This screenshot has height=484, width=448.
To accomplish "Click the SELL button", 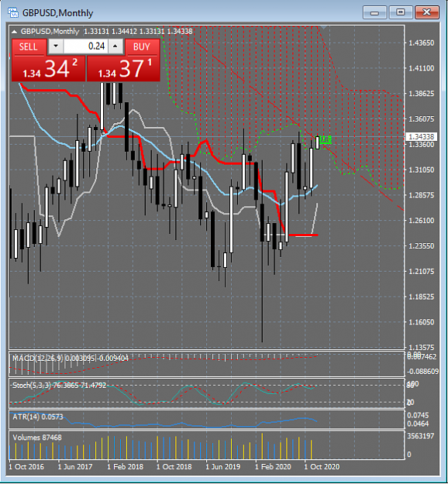I will 29,47.
